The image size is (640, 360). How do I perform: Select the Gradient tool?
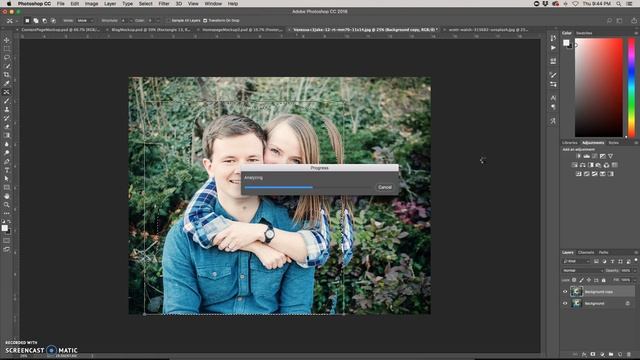click(x=7, y=135)
